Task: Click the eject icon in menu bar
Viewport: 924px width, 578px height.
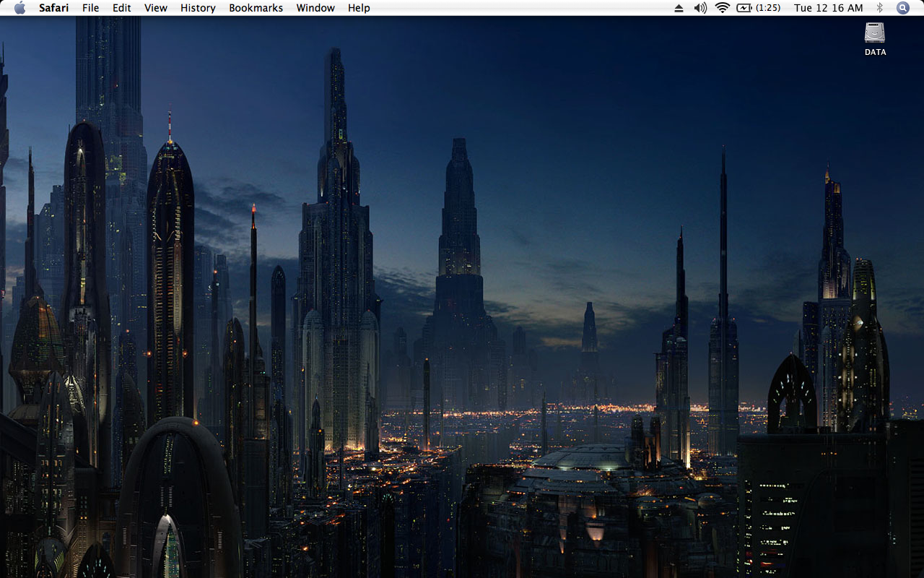Action: 679,8
